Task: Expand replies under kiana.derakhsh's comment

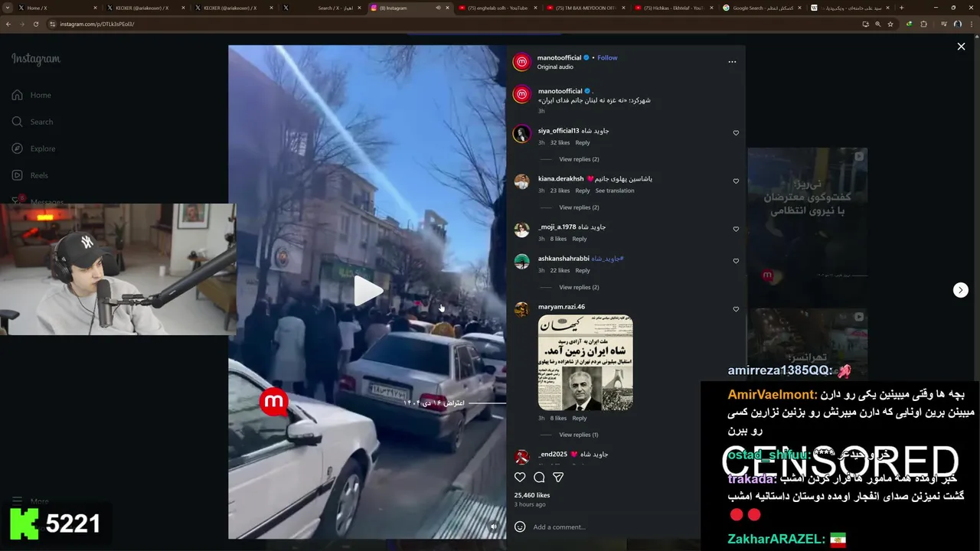Action: [579, 207]
